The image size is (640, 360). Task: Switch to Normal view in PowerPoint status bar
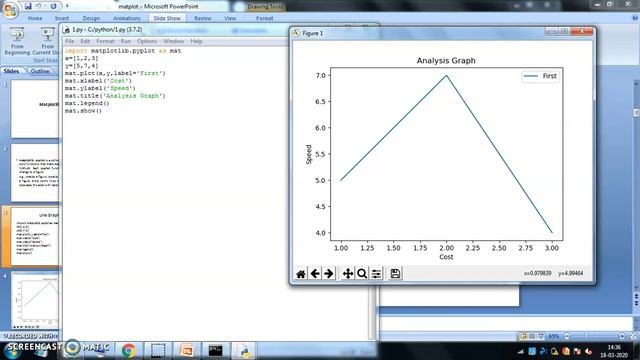point(523,336)
